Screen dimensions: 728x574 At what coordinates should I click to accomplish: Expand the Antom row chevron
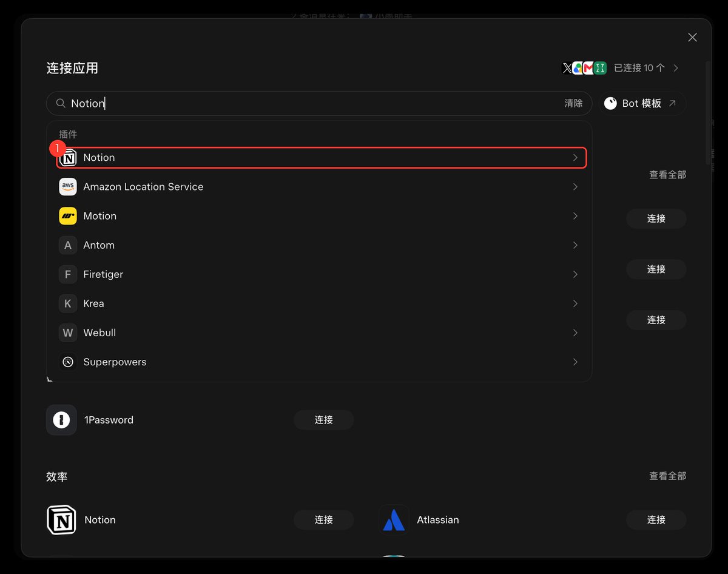pos(575,245)
